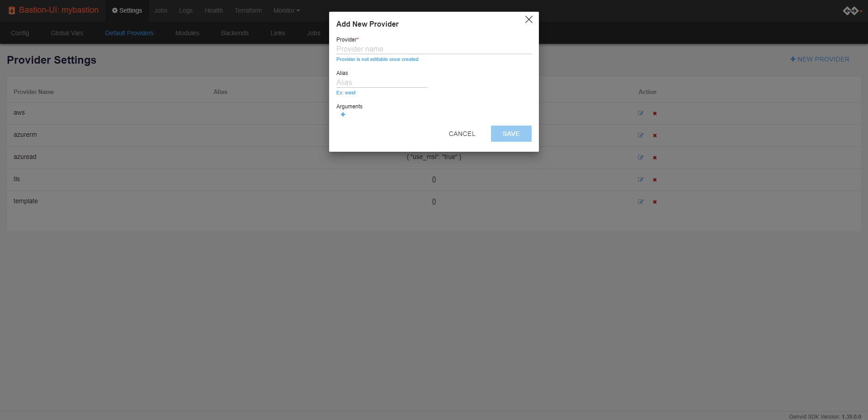The image size is (868, 420).
Task: Click the Bastion-UI castle icon
Action: pyautogui.click(x=12, y=10)
